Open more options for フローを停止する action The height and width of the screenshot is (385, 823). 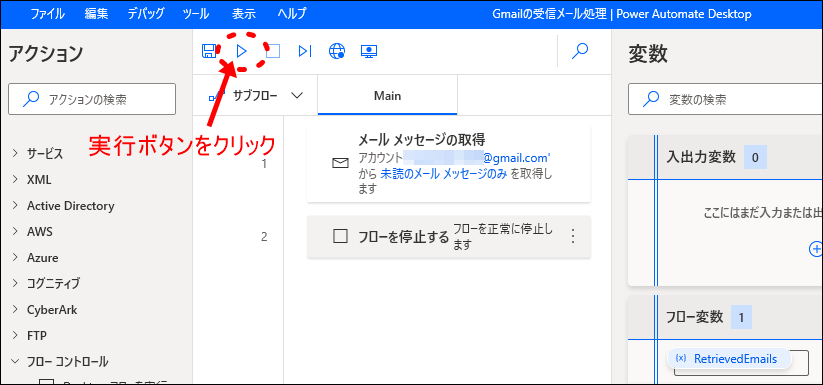pyautogui.click(x=573, y=237)
